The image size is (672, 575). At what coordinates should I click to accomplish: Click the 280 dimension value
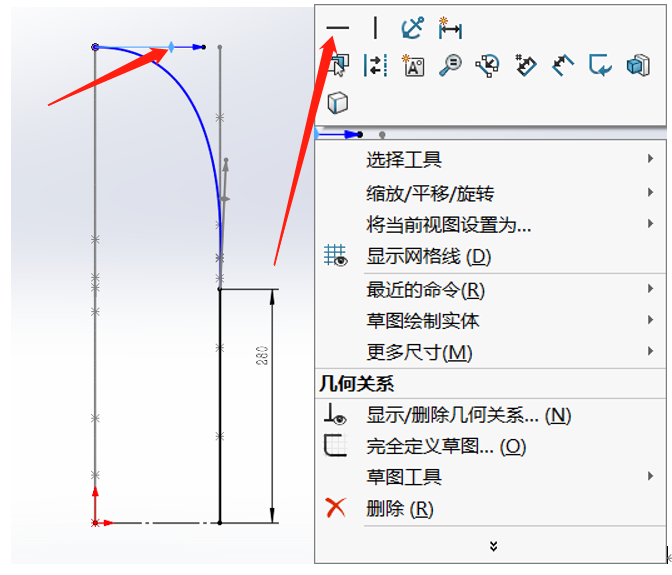262,355
